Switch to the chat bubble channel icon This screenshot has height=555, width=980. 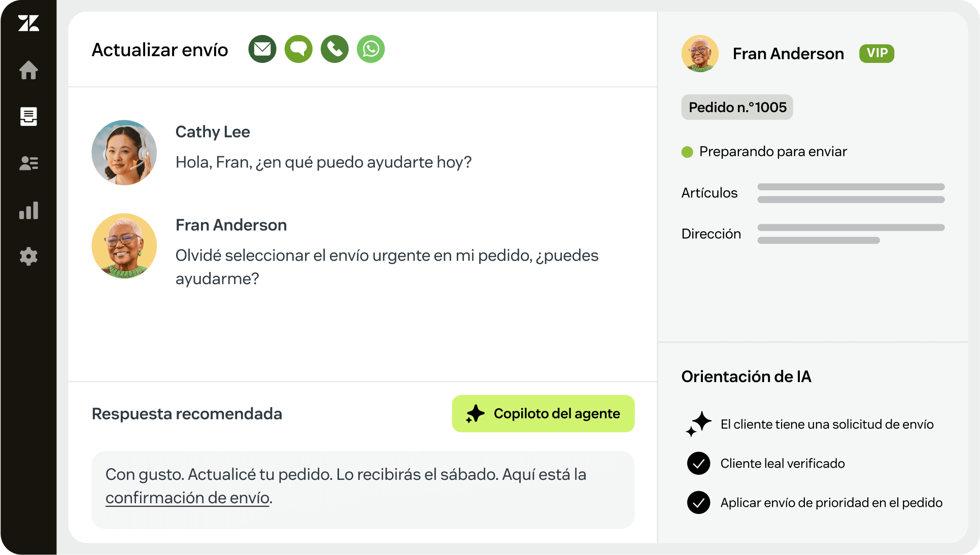[298, 49]
